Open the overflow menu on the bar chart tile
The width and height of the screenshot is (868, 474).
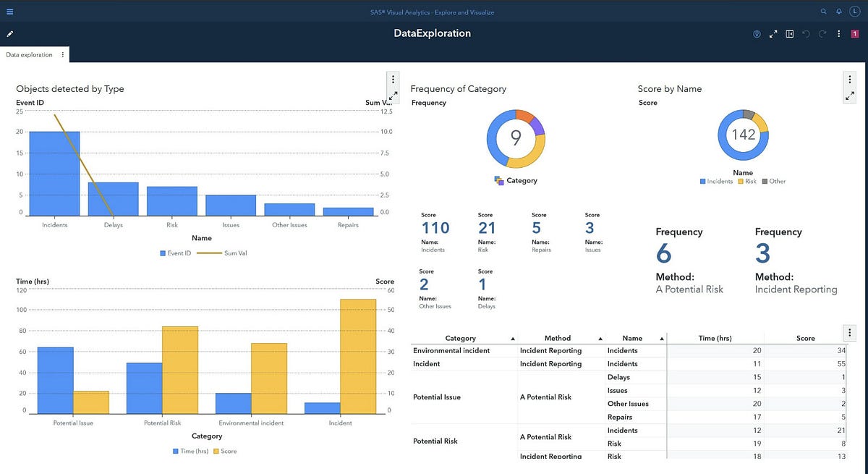[393, 79]
